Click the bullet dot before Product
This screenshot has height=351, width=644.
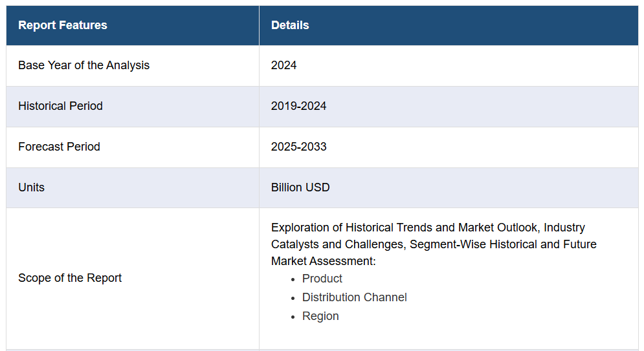tap(293, 280)
